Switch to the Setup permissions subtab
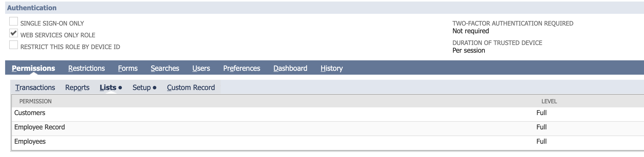The width and height of the screenshot is (644, 157). (x=142, y=87)
